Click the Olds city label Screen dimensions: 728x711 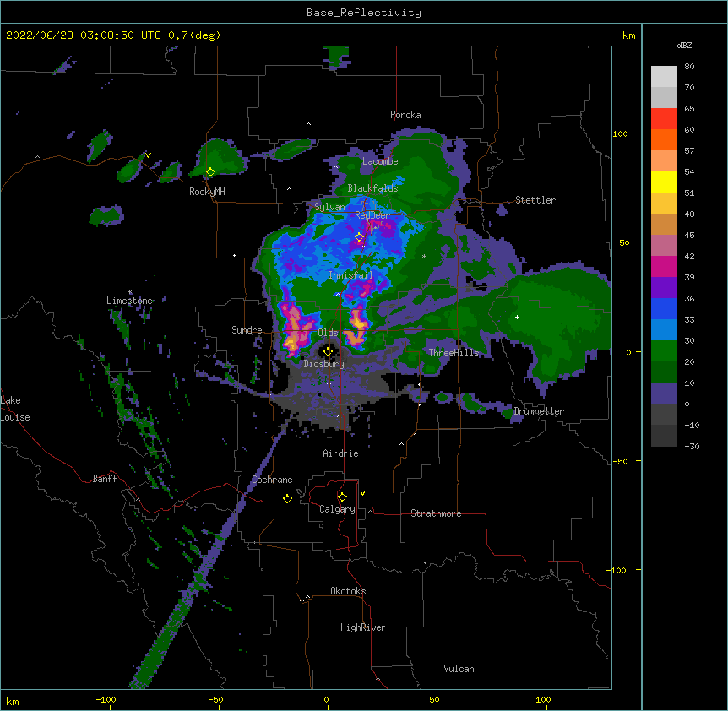328,333
